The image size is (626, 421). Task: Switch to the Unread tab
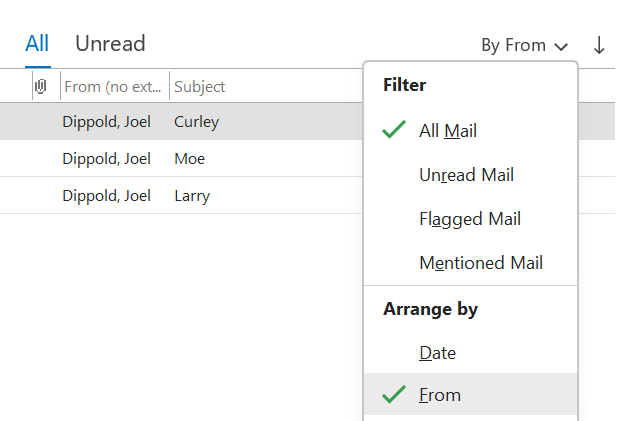(x=110, y=43)
